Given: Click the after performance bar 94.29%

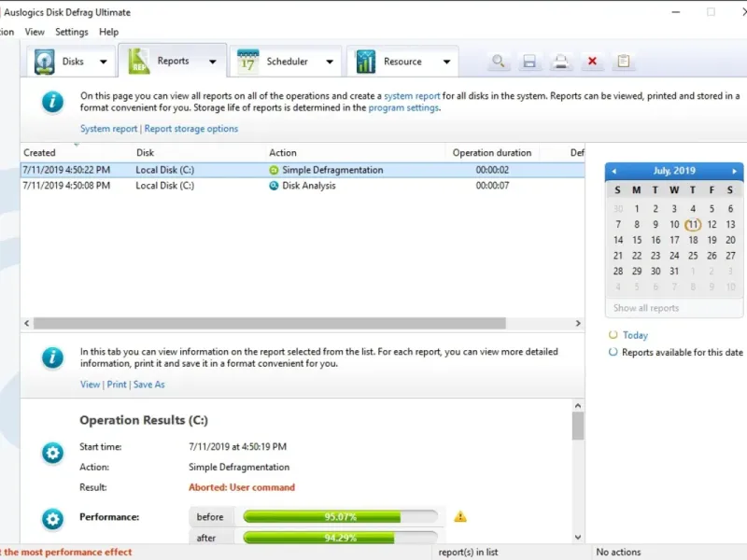Looking at the screenshot, I should coord(340,538).
